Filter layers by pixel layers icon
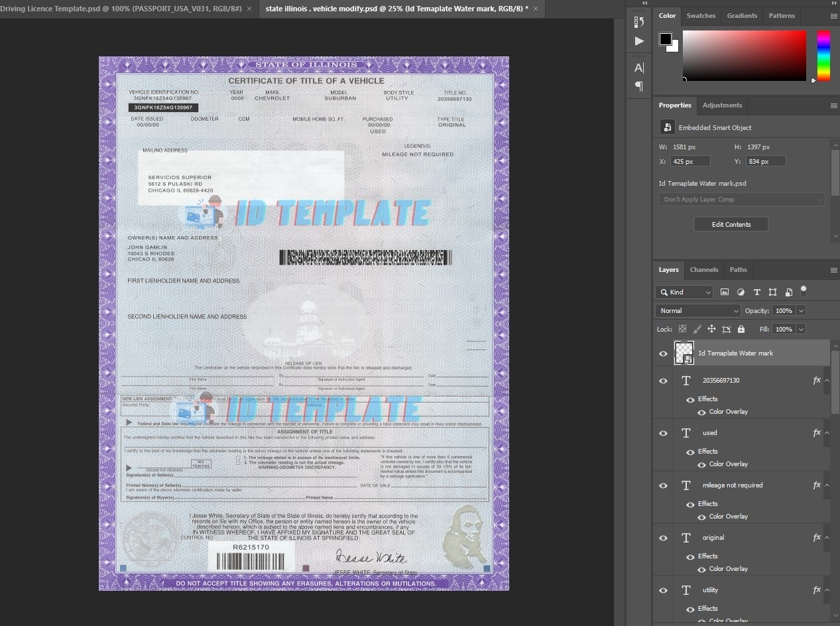This screenshot has width=840, height=626. [725, 292]
